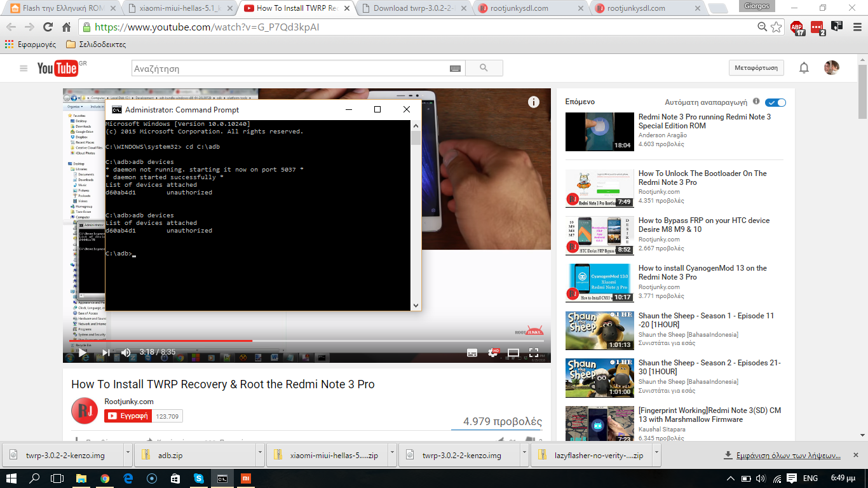Open Shaun the Sheep Season 1 thumbnail
The image size is (868, 488).
tap(600, 330)
